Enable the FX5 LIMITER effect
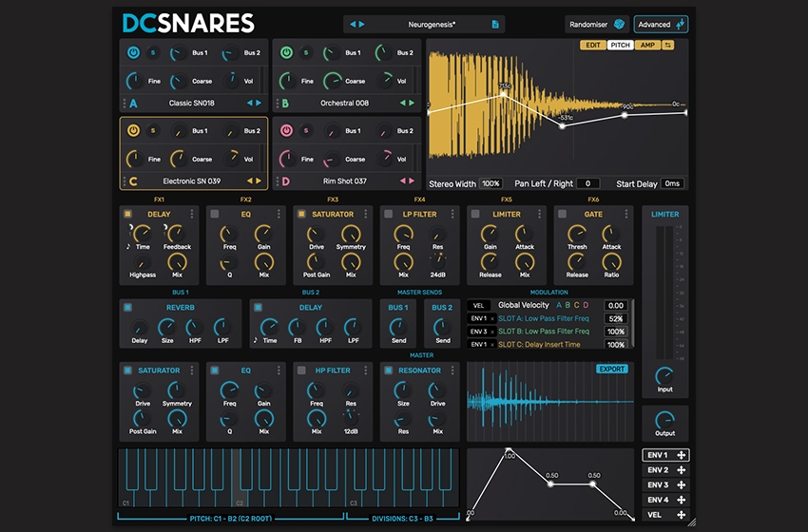Image resolution: width=808 pixels, height=532 pixels. pyautogui.click(x=475, y=214)
